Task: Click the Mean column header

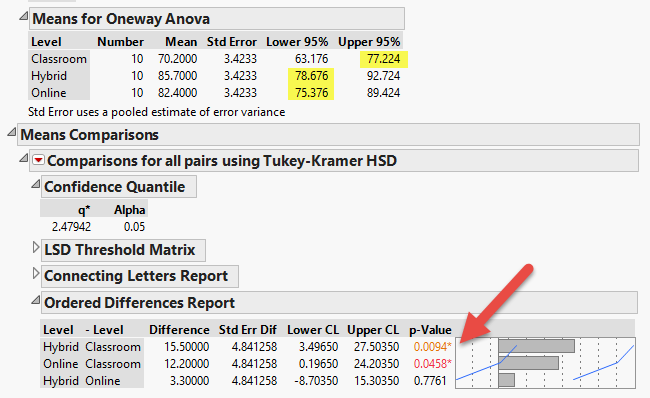Action: [181, 42]
